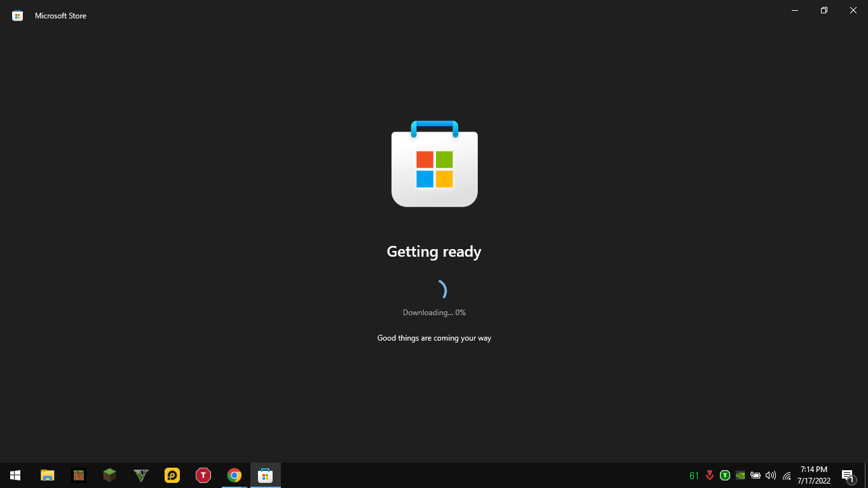Screen dimensions: 868x488
Task: Minimize the Microsoft Store window
Action: point(795,10)
